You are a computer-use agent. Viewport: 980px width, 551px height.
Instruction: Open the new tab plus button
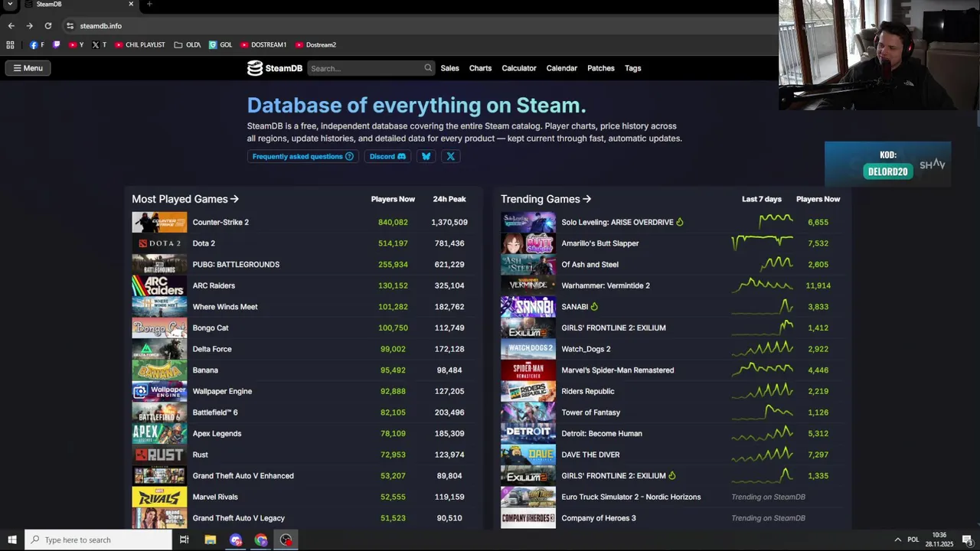point(149,5)
